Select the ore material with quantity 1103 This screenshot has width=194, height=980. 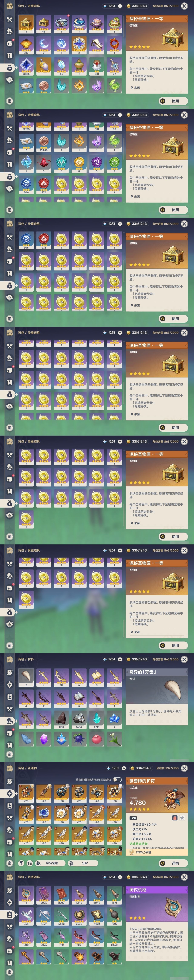pos(61,719)
